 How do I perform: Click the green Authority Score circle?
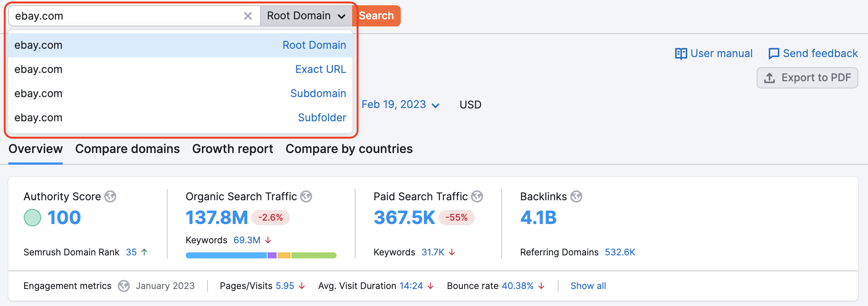32,218
